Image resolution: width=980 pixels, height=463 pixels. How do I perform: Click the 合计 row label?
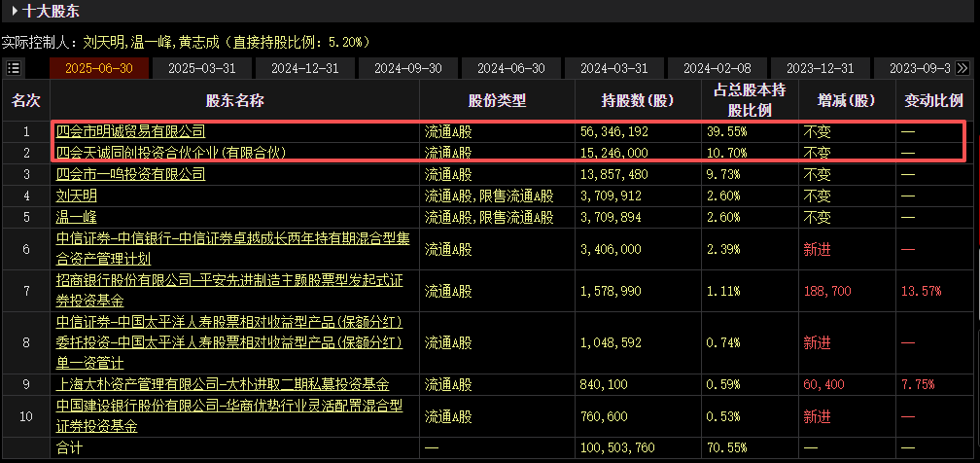point(67,447)
